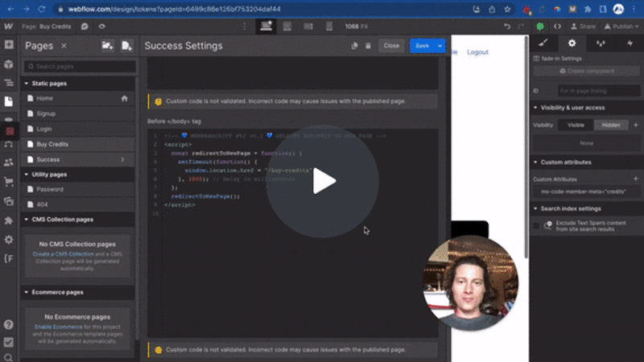Click the Create component button
The image size is (644, 362).
587,71
